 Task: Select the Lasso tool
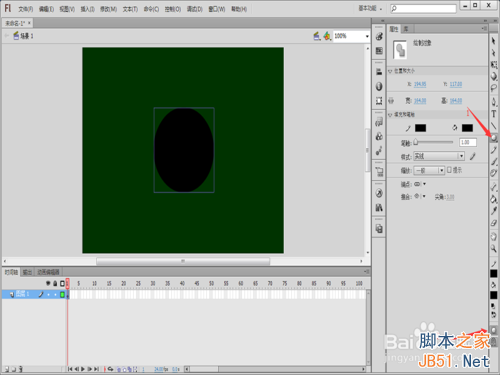(x=494, y=88)
